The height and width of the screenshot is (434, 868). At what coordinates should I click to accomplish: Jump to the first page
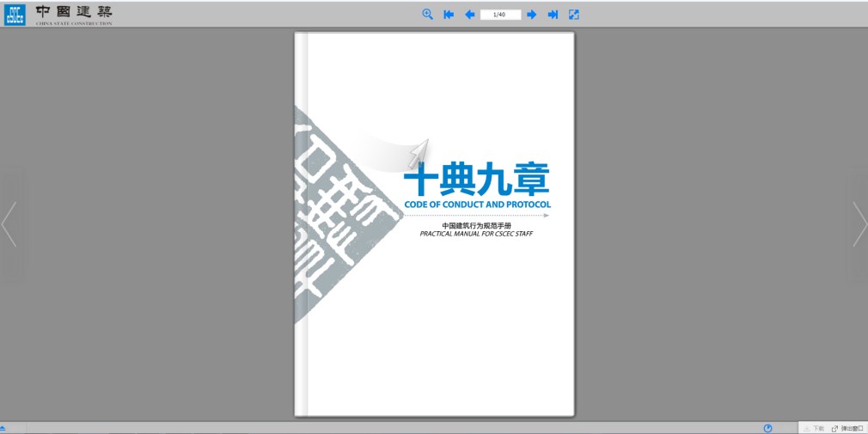tap(449, 15)
